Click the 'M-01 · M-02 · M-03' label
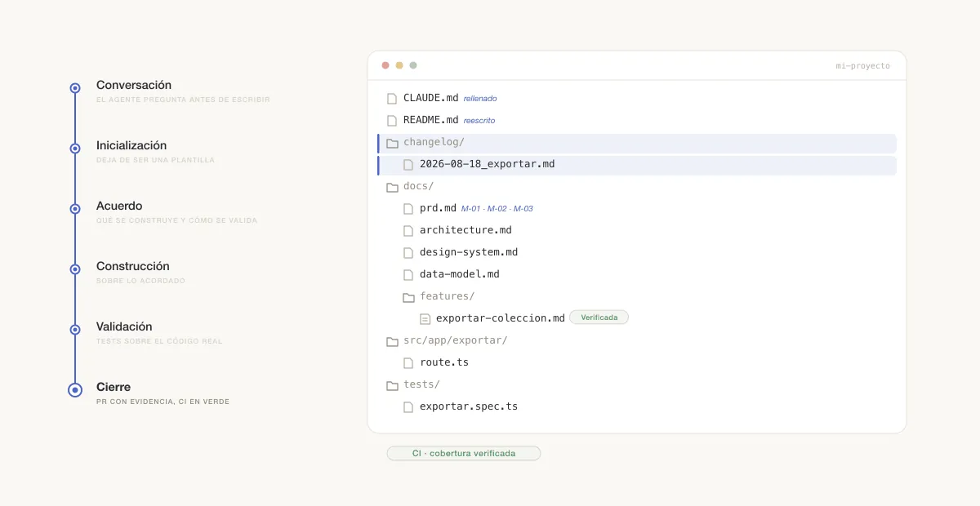 [x=497, y=209]
